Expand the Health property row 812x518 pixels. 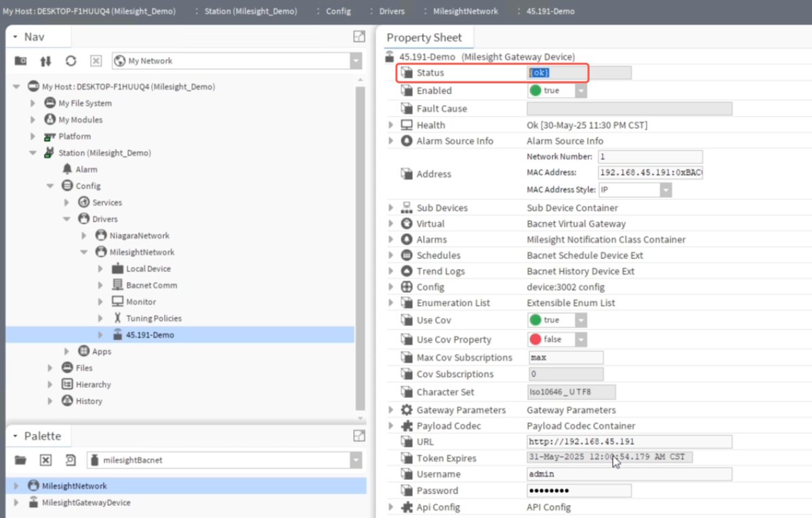click(391, 125)
